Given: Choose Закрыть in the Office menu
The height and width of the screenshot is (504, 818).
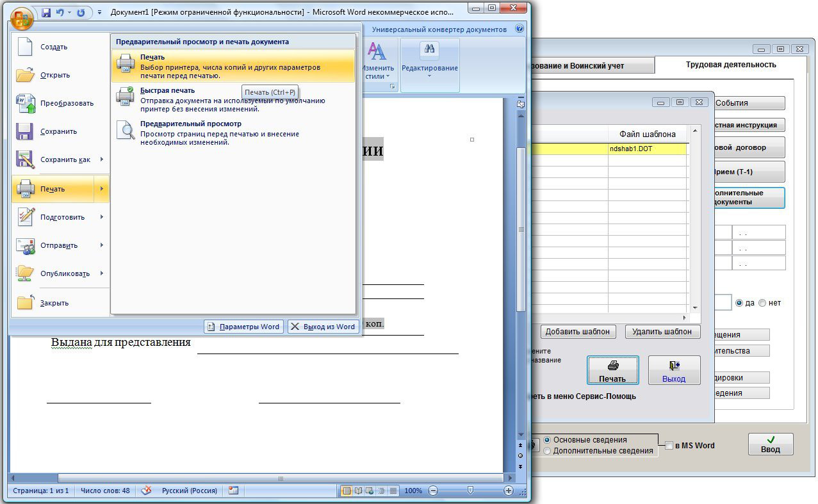Looking at the screenshot, I should click(x=60, y=303).
